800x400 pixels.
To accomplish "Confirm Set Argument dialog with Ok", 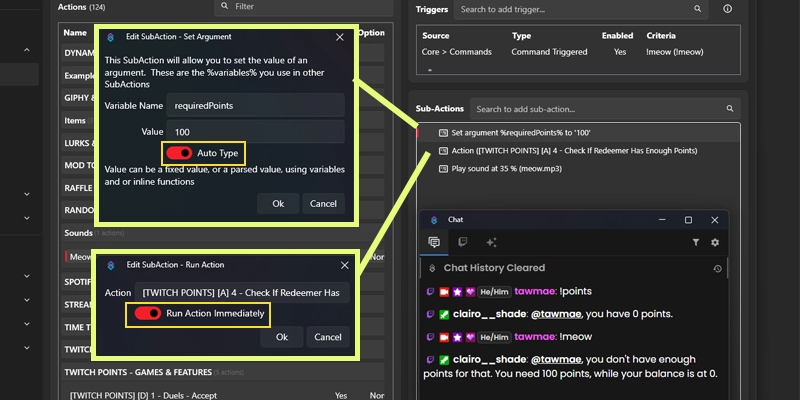I will (x=278, y=204).
